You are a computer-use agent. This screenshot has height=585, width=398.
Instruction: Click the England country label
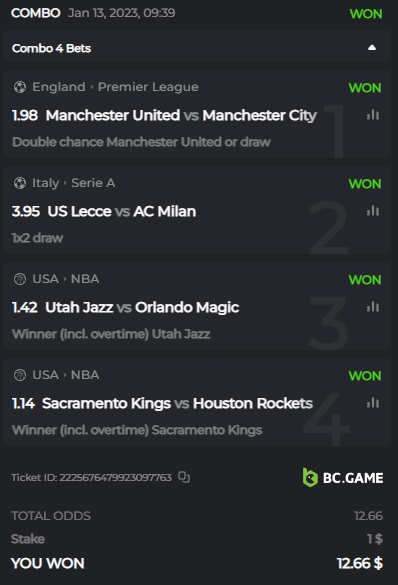59,87
